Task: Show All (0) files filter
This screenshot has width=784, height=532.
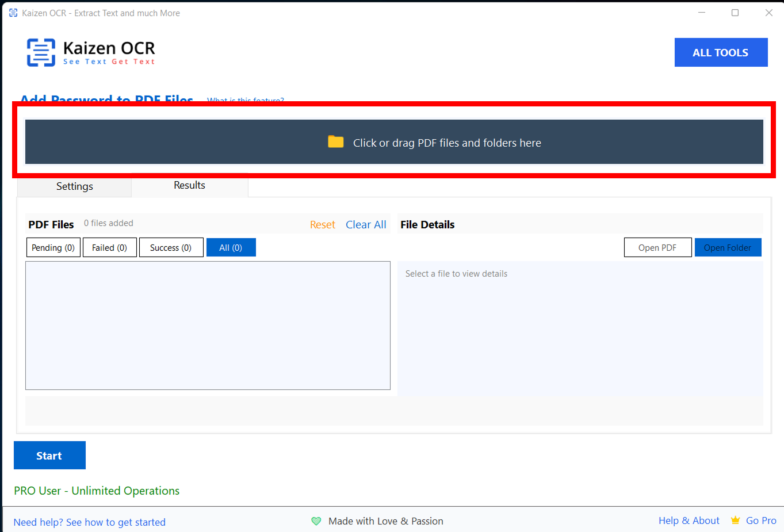Action: tap(231, 247)
